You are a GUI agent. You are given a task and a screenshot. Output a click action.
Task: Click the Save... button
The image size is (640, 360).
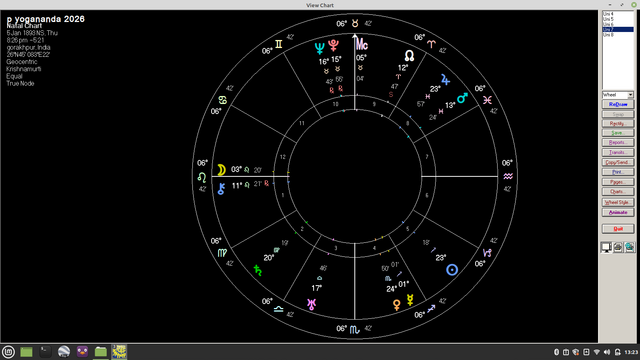click(x=618, y=133)
